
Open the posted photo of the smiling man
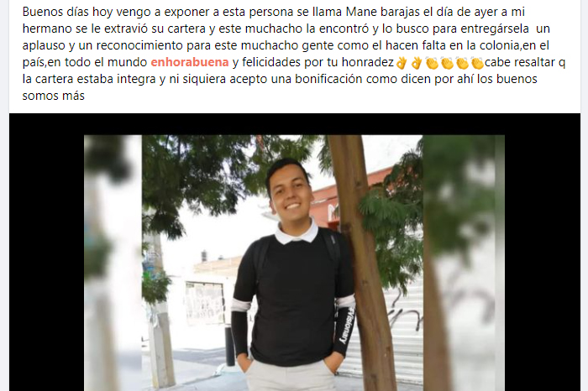click(294, 263)
